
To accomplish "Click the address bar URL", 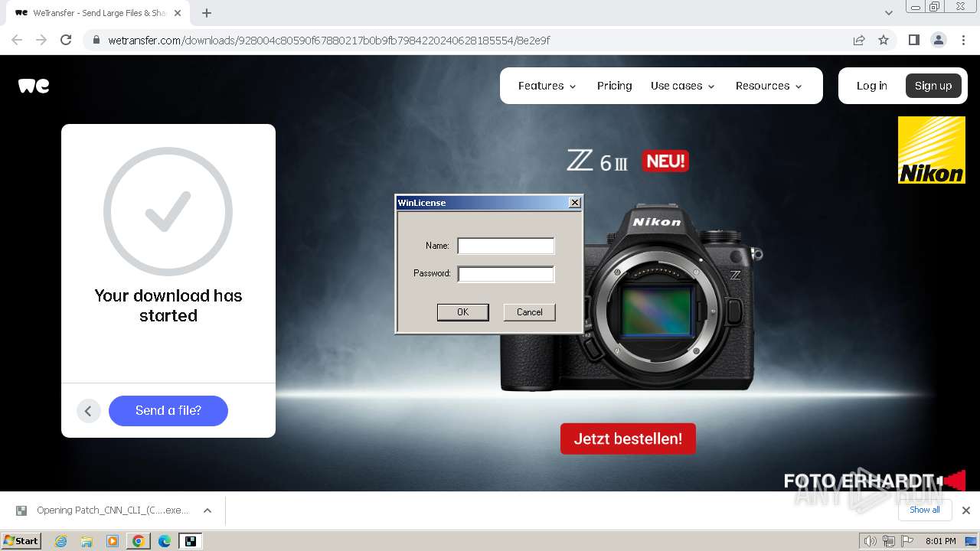I will pos(329,40).
